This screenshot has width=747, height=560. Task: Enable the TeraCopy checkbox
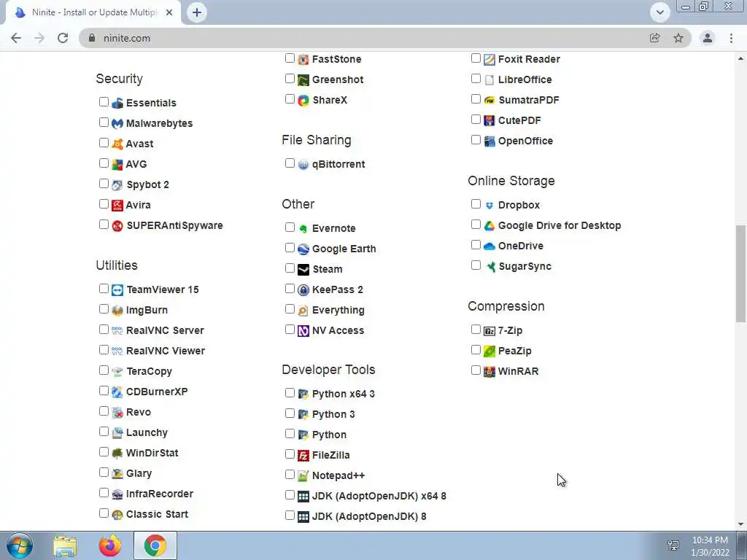point(104,370)
